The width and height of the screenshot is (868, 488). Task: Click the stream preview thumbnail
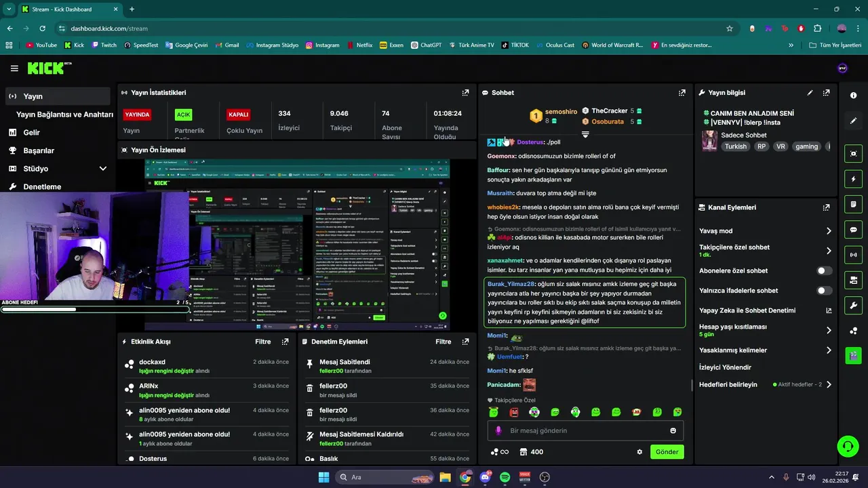(297, 245)
